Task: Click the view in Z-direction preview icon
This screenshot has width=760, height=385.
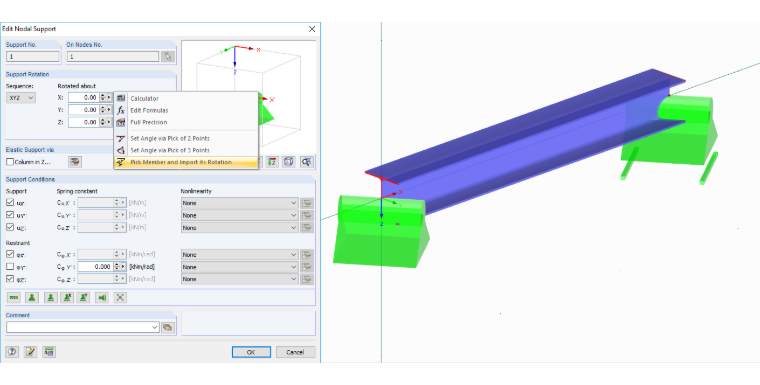Action: [272, 162]
